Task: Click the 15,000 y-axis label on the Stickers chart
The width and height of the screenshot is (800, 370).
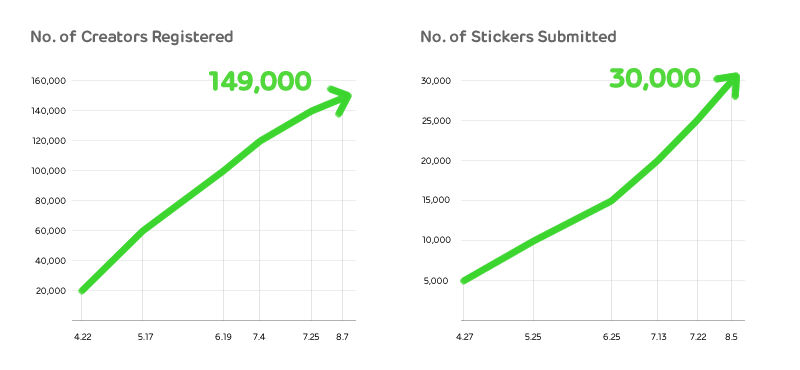Action: [437, 201]
